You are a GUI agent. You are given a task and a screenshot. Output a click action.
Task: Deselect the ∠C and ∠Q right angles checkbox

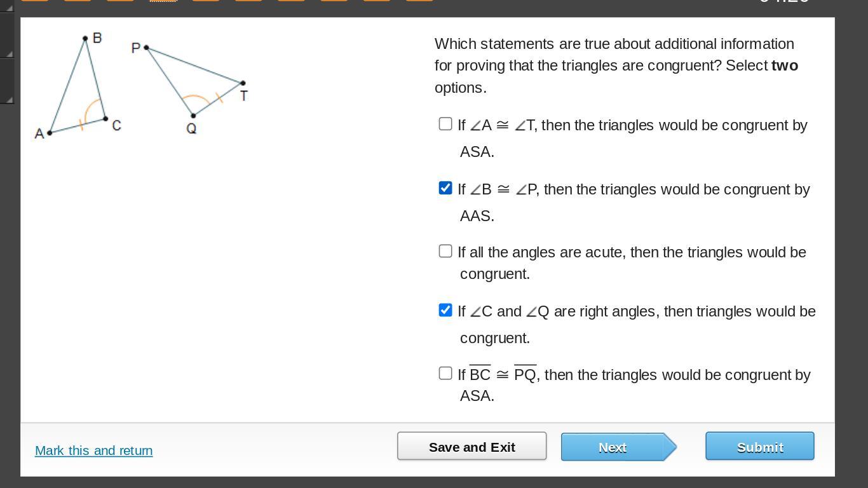[445, 310]
